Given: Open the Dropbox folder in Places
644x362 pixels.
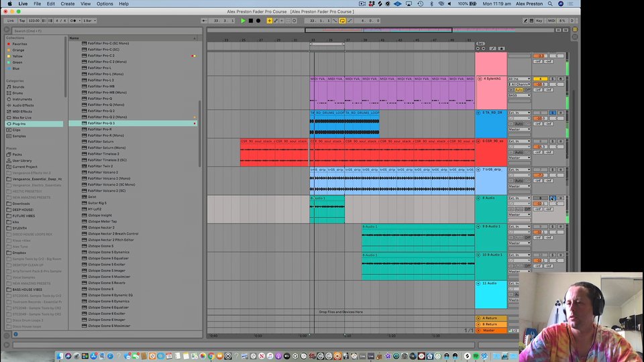Looking at the screenshot, I should coord(19,253).
